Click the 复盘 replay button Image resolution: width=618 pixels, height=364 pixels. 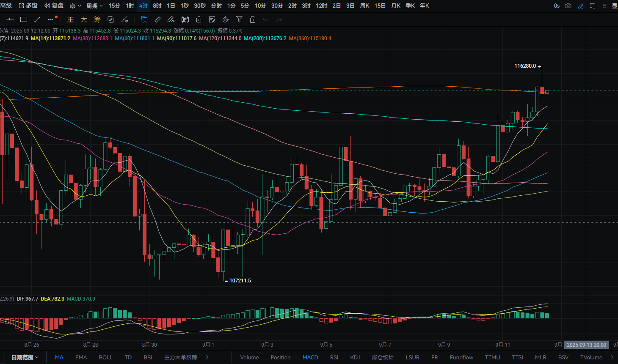click(x=54, y=5)
